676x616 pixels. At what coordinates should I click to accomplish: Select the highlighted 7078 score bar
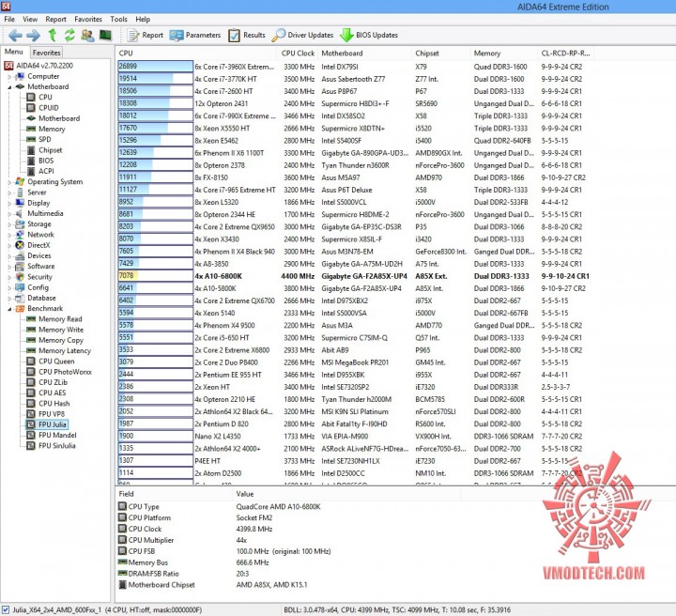click(155, 276)
